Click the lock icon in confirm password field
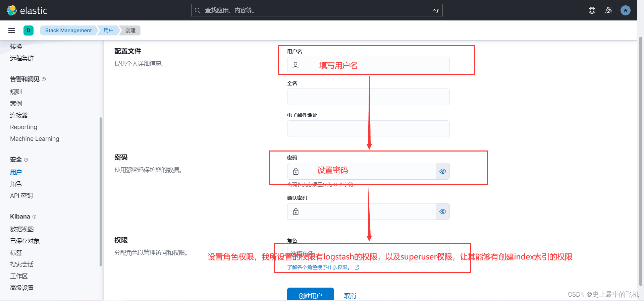This screenshot has height=301, width=644. tap(296, 212)
